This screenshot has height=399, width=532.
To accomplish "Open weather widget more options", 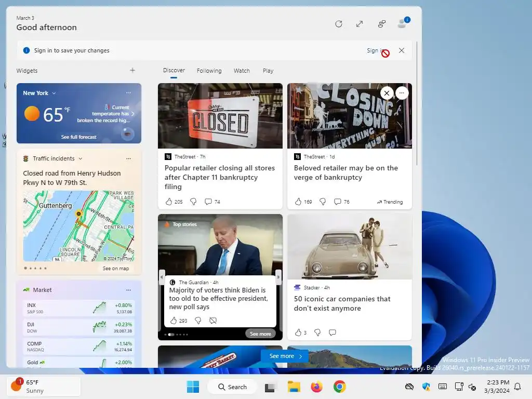I will pos(128,92).
